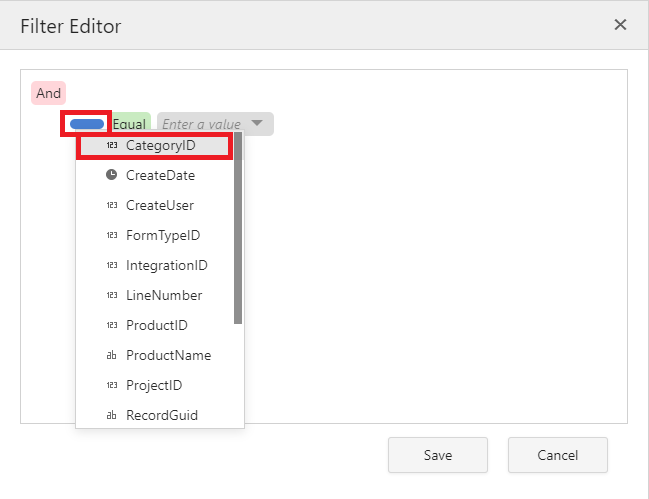Viewport: 649px width, 499px height.
Task: Select CategoryID from the field list
Action: [154, 146]
